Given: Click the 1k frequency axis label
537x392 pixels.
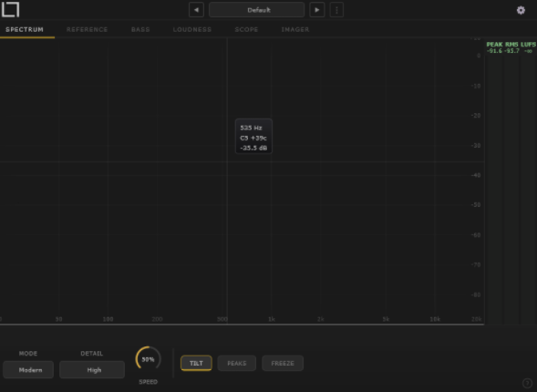Looking at the screenshot, I should (x=272, y=319).
